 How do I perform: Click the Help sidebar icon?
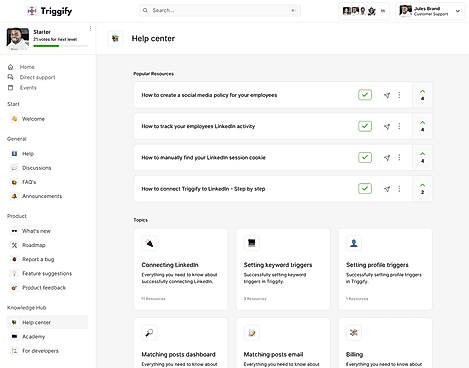[14, 154]
